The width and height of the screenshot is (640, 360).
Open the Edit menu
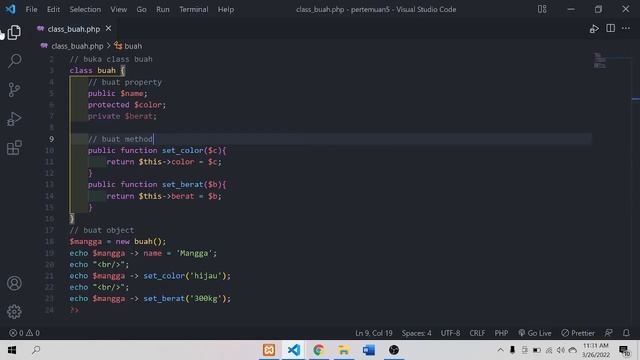pos(53,9)
